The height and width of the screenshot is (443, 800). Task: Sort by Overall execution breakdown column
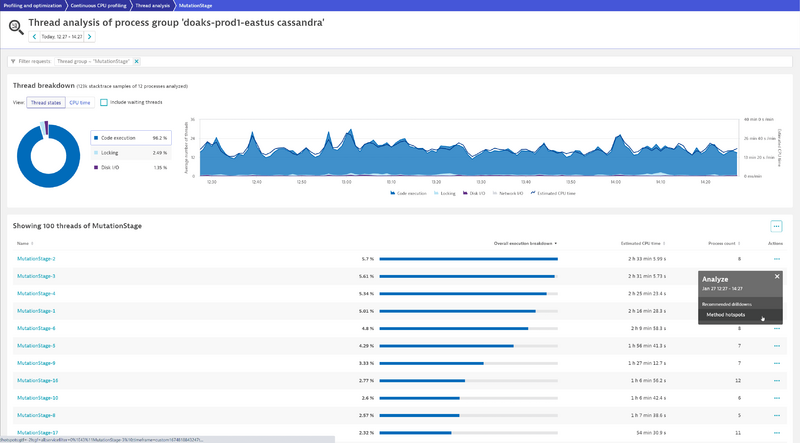click(x=525, y=243)
